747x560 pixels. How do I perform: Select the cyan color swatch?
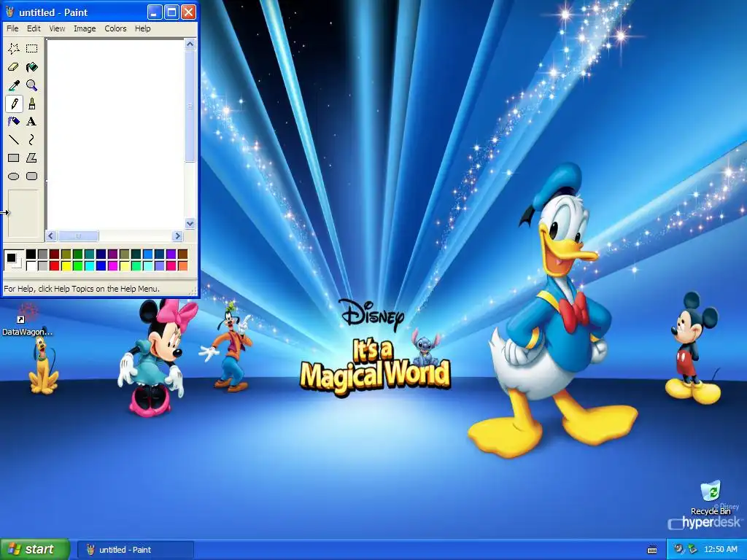coord(89,265)
